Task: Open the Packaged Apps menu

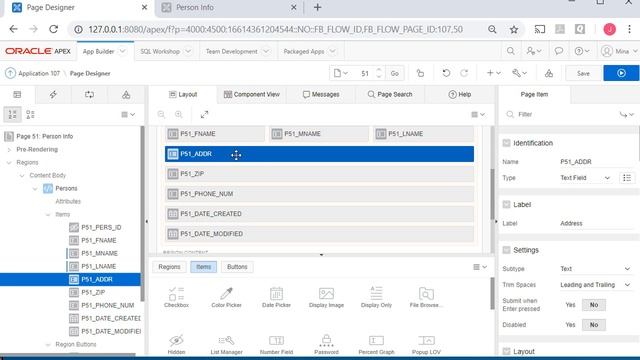Action: (309, 51)
